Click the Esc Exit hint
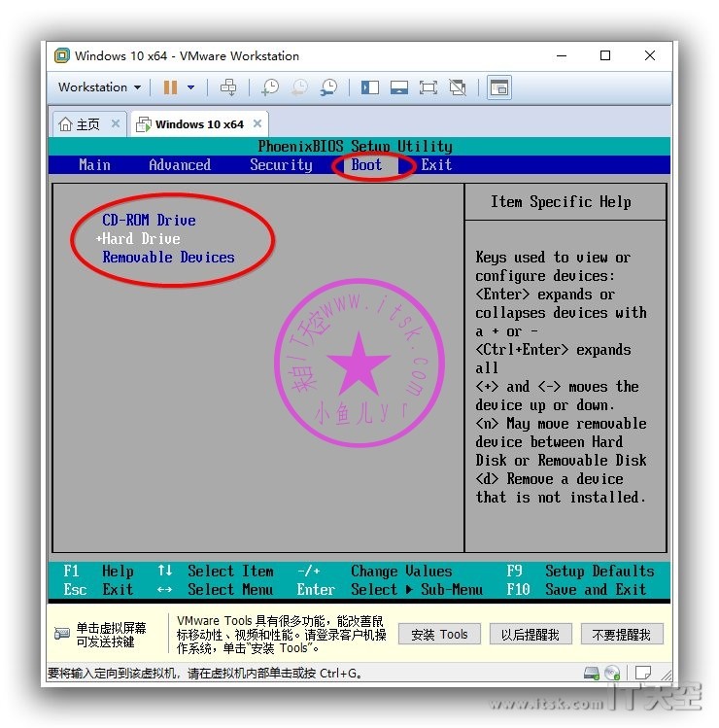 click(98, 590)
